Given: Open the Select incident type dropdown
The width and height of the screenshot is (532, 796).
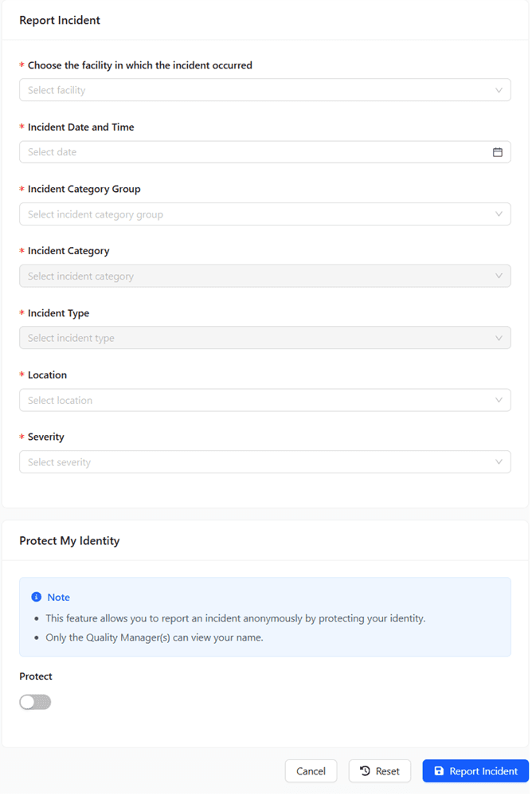Looking at the screenshot, I should (x=265, y=337).
